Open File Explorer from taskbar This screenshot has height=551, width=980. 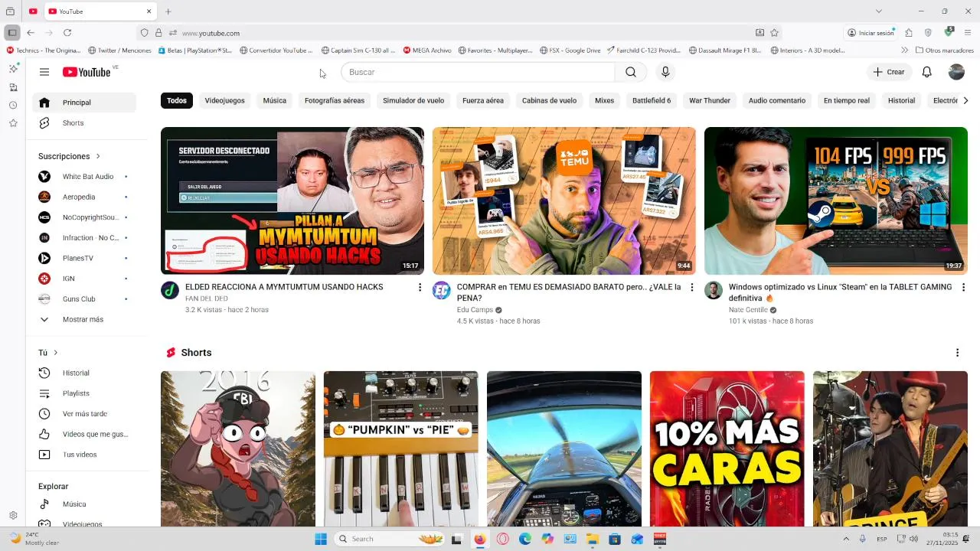593,539
